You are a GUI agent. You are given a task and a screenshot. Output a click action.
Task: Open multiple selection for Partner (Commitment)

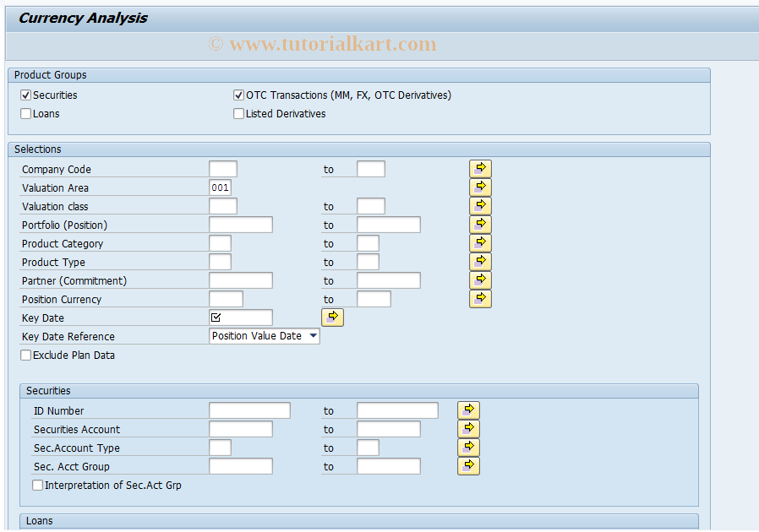tap(480, 280)
